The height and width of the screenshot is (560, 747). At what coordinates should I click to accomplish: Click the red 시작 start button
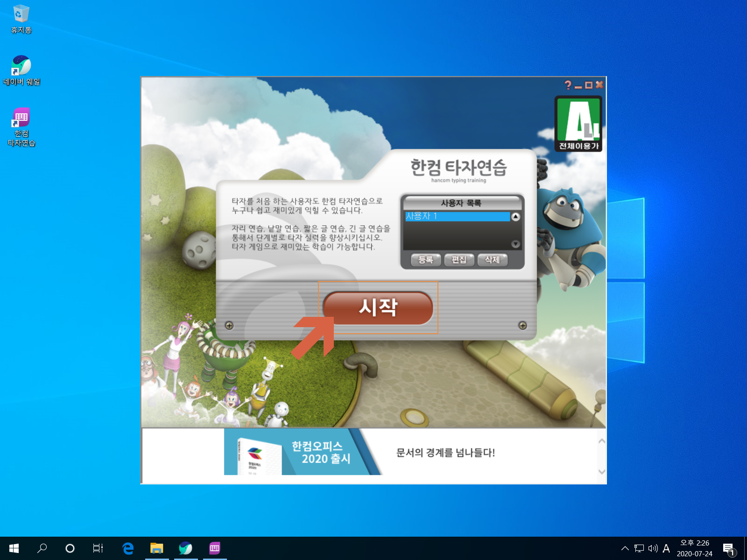point(378,308)
